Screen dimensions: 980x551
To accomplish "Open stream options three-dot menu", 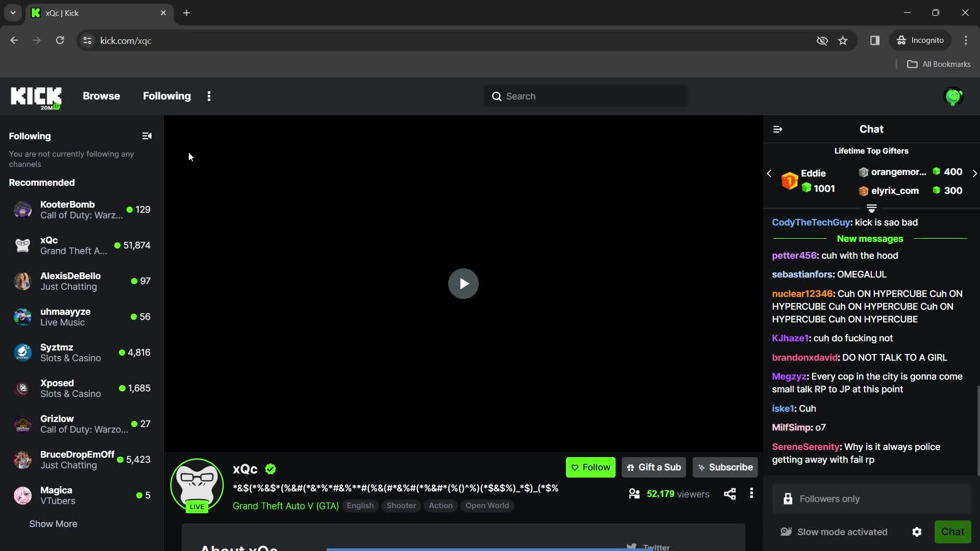I will pyautogui.click(x=751, y=493).
